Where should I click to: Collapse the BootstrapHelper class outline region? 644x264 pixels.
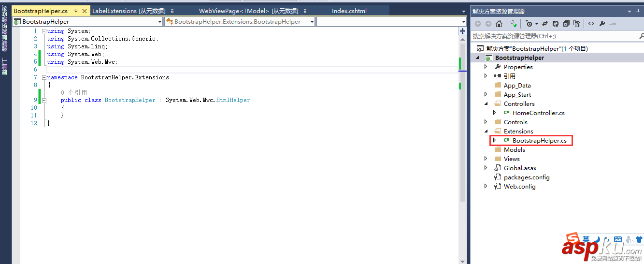[x=44, y=100]
